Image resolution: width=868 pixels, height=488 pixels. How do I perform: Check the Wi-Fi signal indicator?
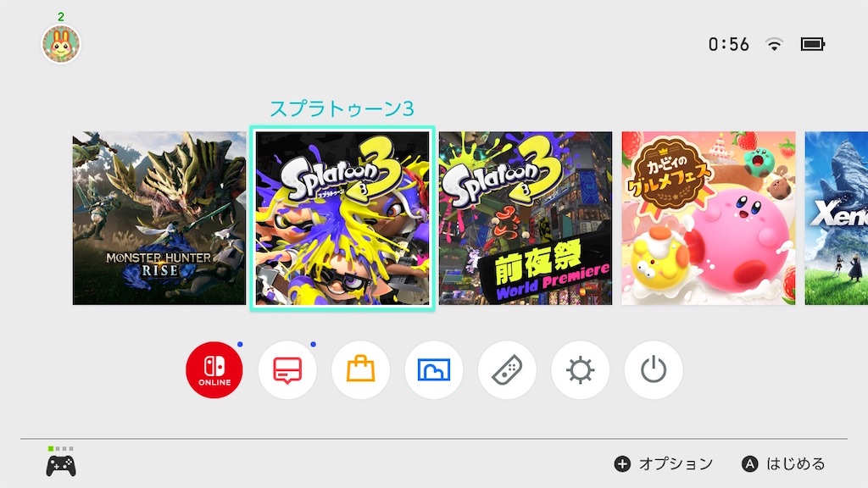(x=774, y=44)
